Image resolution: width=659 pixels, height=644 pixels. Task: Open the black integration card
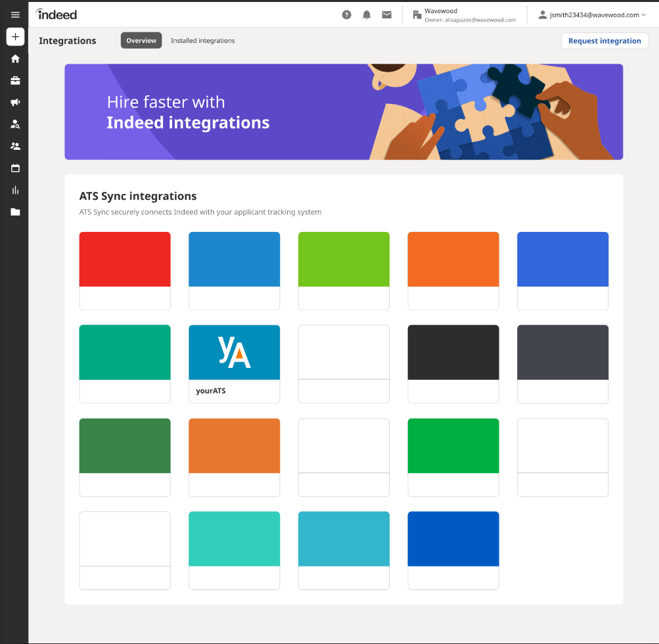tap(453, 363)
